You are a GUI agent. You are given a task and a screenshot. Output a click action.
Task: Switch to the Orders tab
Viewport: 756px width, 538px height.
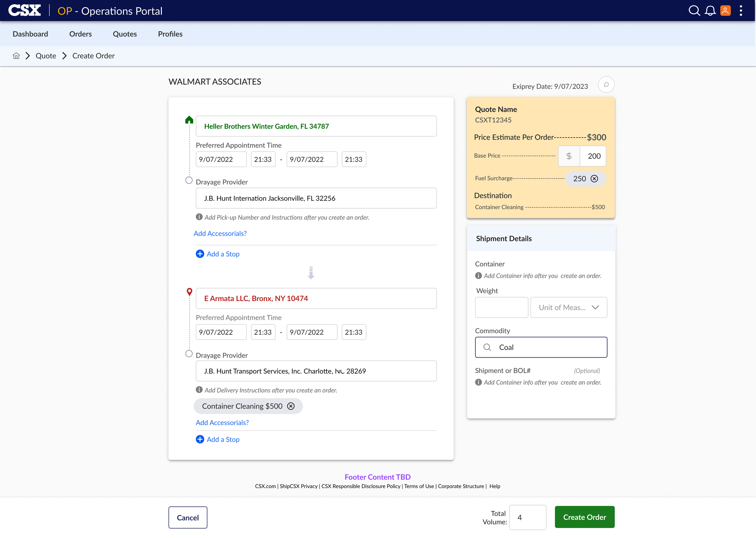tap(80, 34)
